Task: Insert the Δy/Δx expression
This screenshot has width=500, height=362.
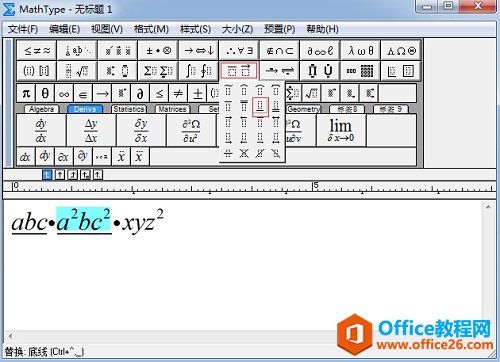Action: pyautogui.click(x=91, y=130)
